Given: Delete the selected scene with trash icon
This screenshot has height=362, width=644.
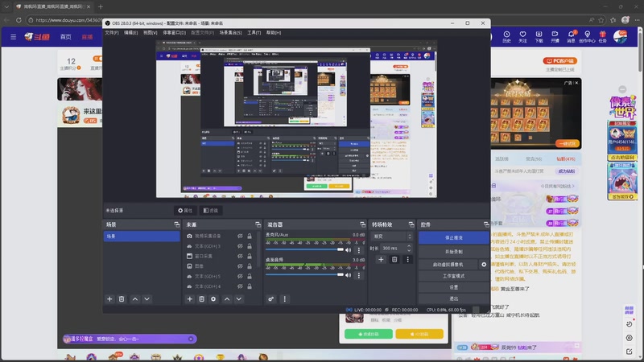Looking at the screenshot, I should coord(122,298).
